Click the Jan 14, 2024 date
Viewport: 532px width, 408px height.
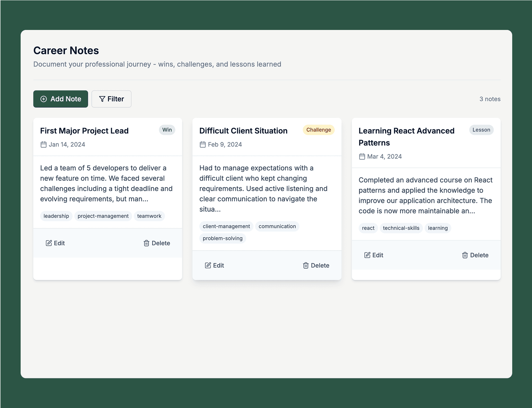pos(67,144)
